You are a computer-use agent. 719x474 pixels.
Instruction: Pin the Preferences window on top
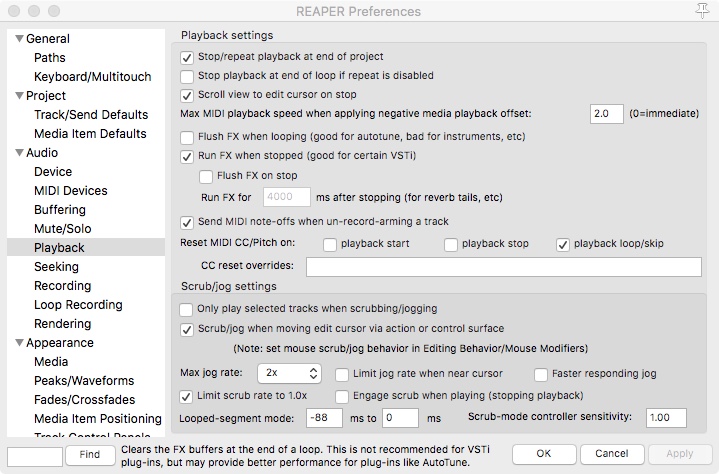click(x=704, y=10)
